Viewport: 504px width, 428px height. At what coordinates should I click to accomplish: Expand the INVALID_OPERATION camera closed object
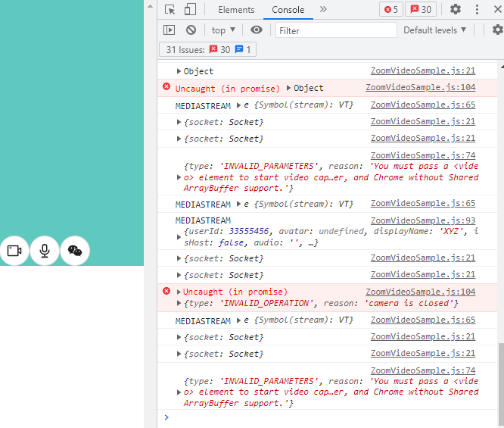coord(179,303)
